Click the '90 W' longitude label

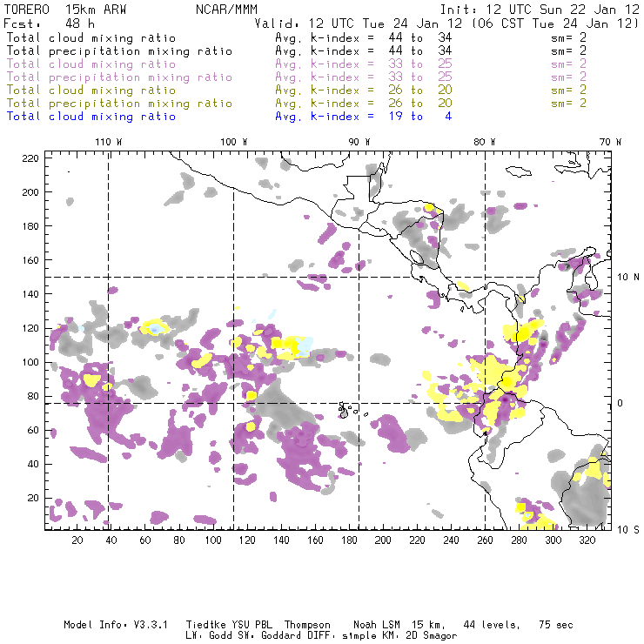(359, 142)
